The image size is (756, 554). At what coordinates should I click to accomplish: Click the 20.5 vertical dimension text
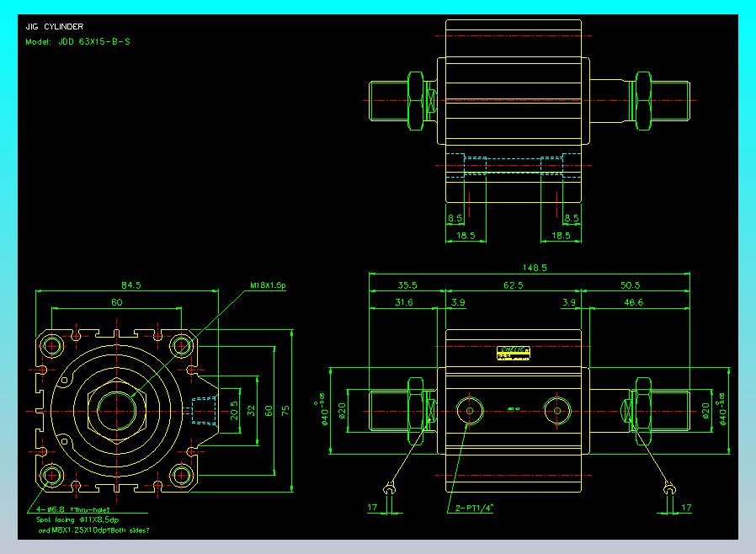coord(234,410)
